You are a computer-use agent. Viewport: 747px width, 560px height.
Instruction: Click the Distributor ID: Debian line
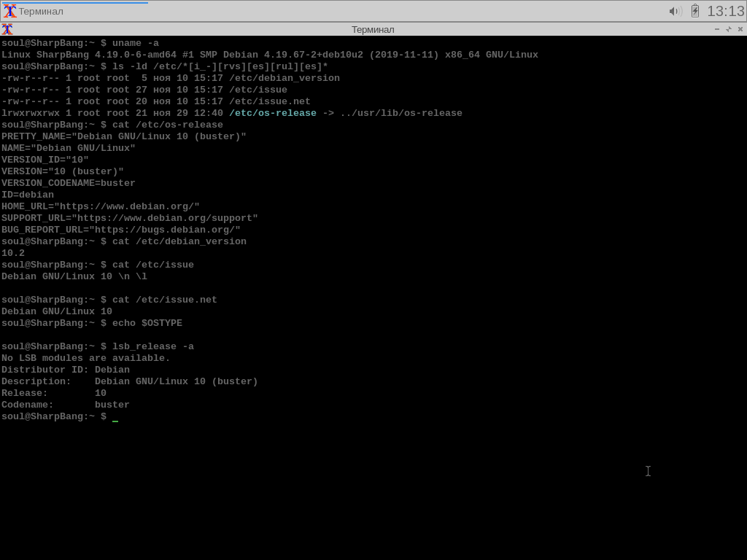(65, 370)
